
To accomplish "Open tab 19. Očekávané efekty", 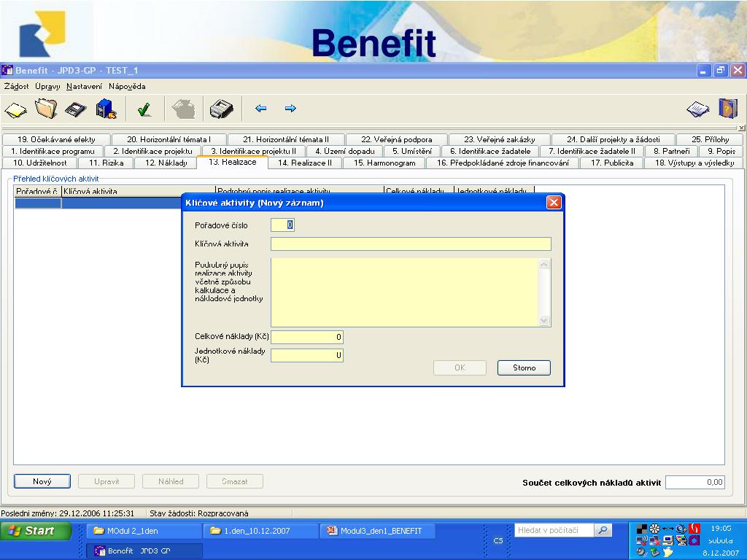I will 56,139.
